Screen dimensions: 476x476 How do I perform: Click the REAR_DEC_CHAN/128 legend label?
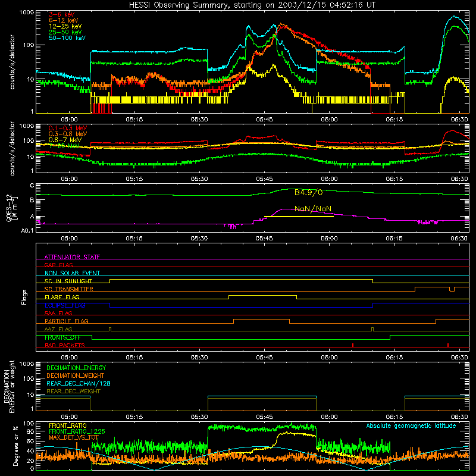[79, 383]
